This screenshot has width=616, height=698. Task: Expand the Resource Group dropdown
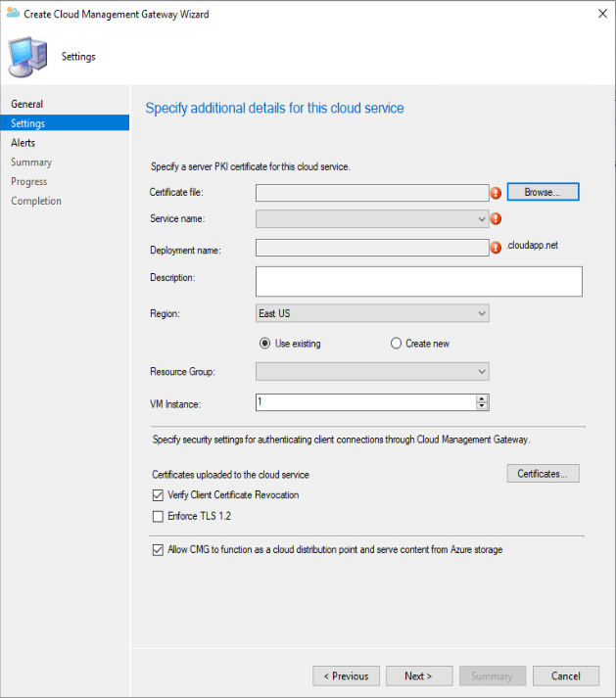371,372
